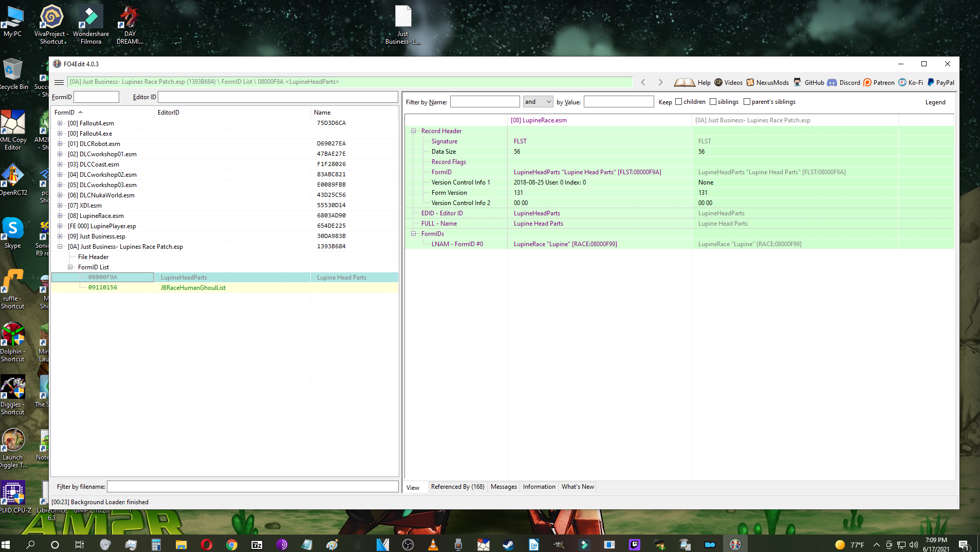Open Opera browser from the taskbar

[207, 544]
